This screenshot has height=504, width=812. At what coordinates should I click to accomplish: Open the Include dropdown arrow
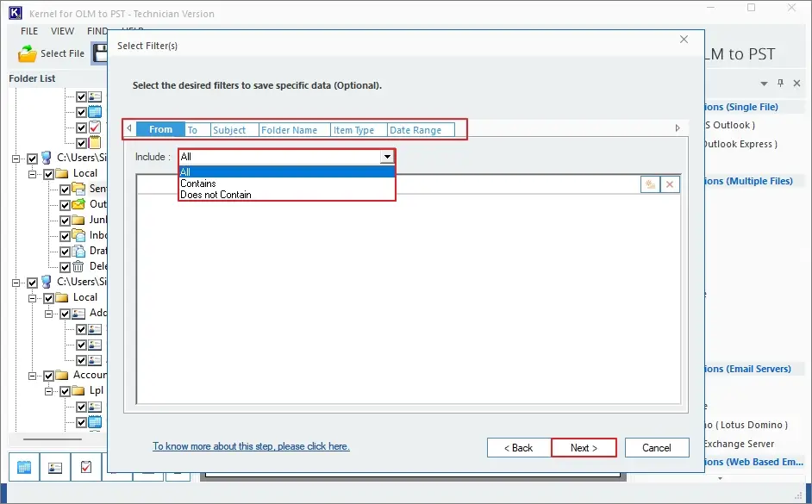(x=387, y=157)
